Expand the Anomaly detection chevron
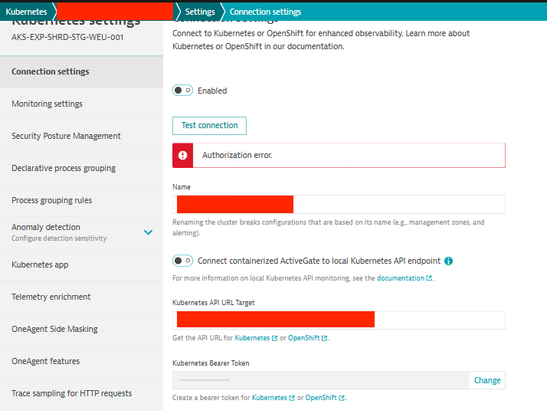Screen dimensions: 547x411 pos(148,232)
